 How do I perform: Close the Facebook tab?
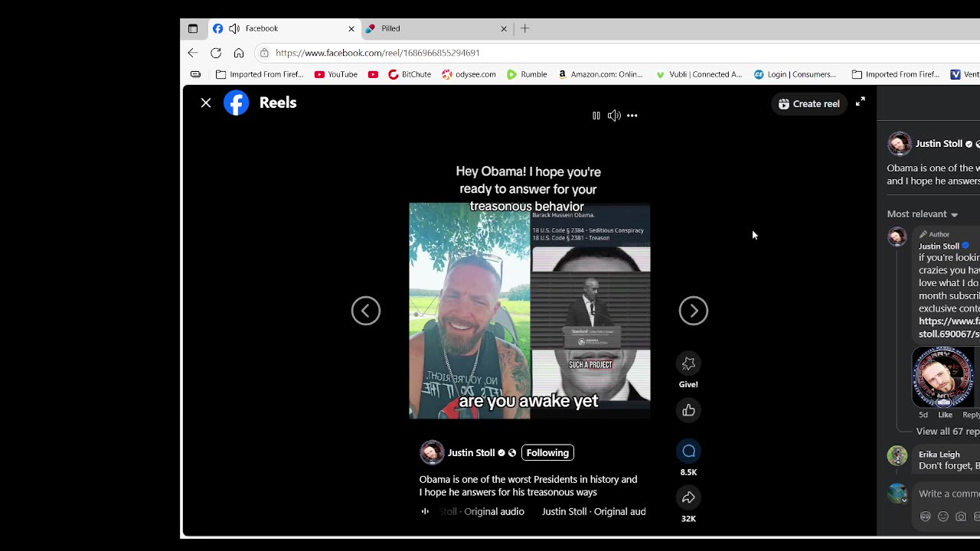(351, 28)
